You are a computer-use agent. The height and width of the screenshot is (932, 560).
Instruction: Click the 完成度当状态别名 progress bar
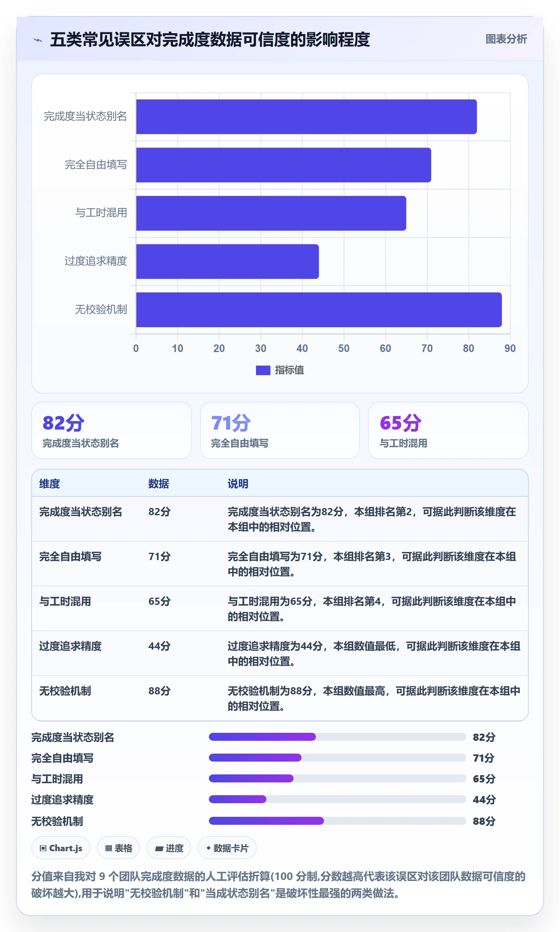(338, 737)
